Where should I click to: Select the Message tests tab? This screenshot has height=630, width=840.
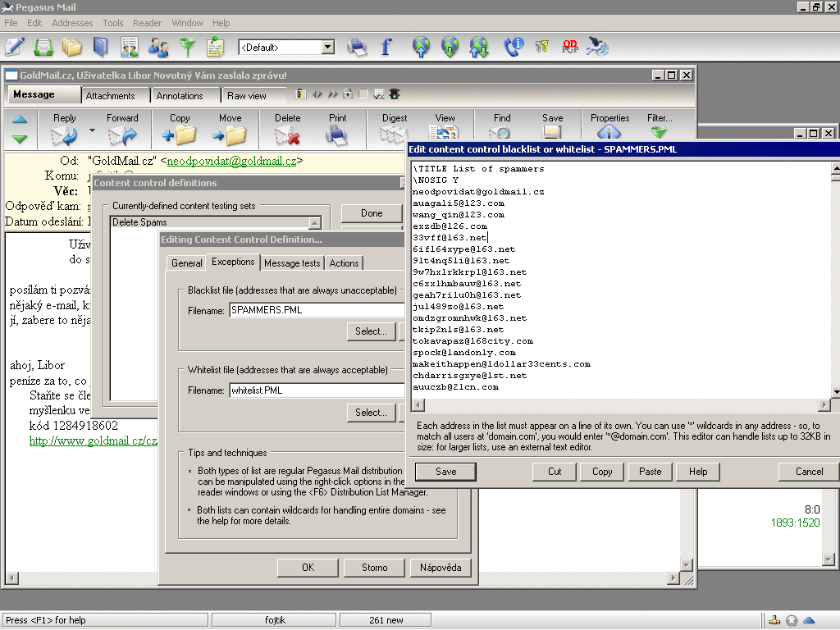(292, 263)
